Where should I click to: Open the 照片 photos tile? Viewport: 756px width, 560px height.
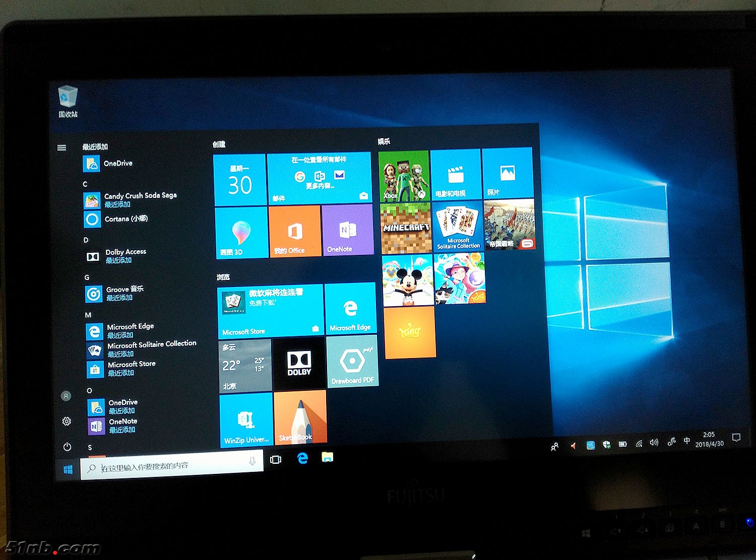[x=508, y=173]
